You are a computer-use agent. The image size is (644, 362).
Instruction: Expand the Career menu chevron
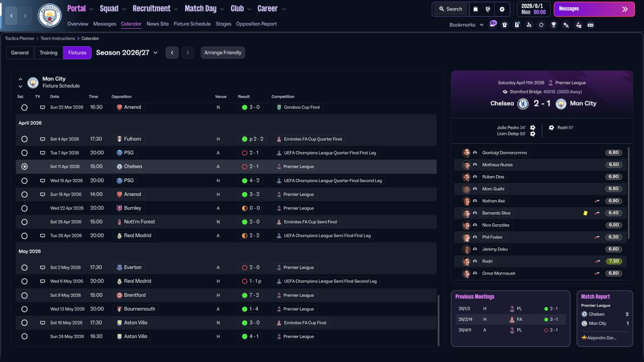click(x=284, y=9)
